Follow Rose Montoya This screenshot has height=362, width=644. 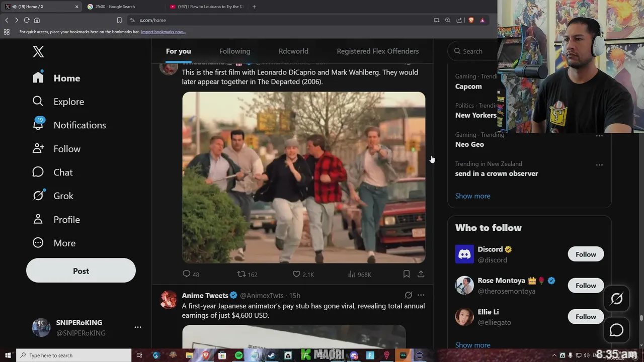point(586,286)
